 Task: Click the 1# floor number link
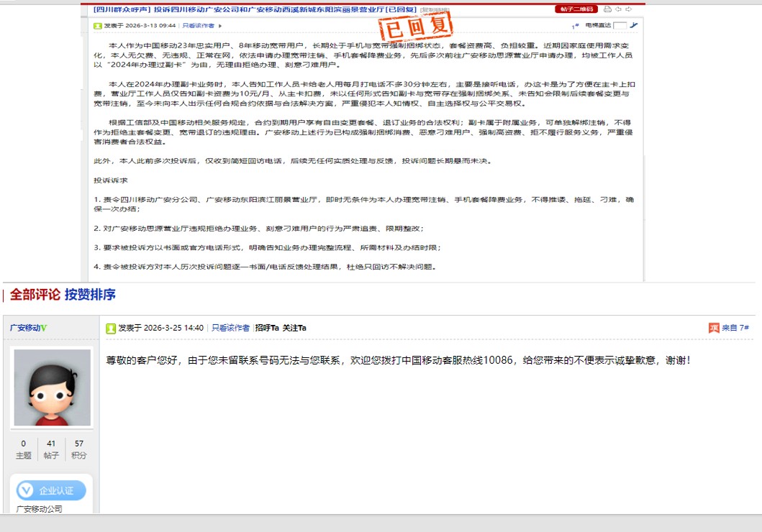point(573,24)
